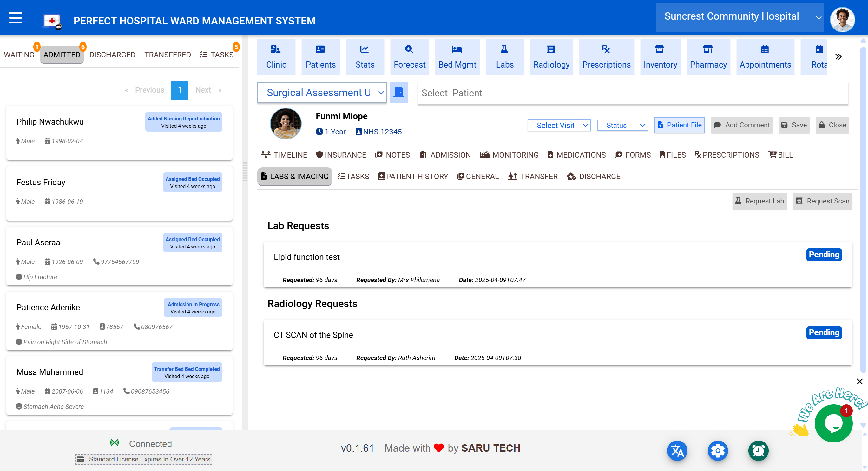Switch to DISCHARGED tab
Screen dimensions: 868x471
[x=112, y=55]
